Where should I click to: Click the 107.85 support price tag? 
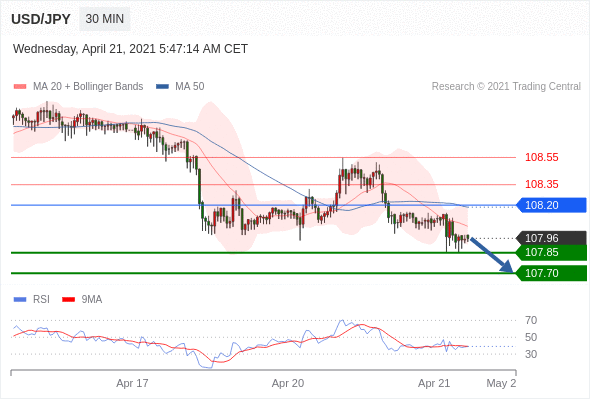pos(552,252)
